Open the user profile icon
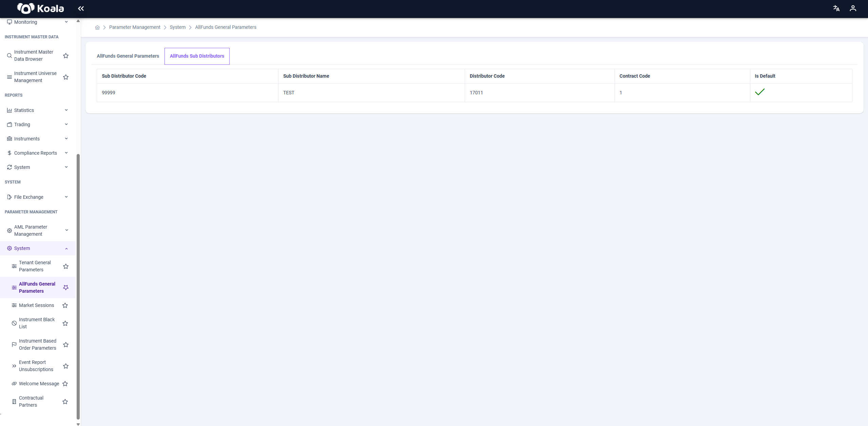Image resolution: width=868 pixels, height=426 pixels. 853,8
